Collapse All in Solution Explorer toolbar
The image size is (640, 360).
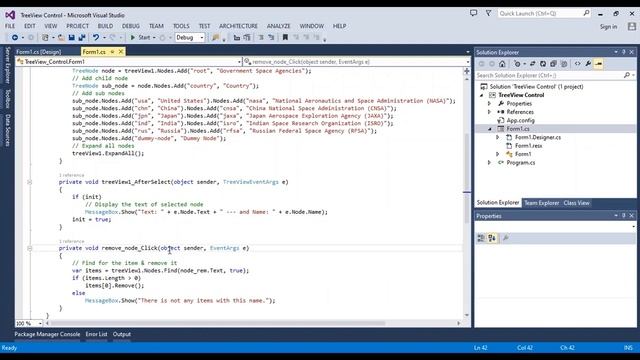pos(553,64)
